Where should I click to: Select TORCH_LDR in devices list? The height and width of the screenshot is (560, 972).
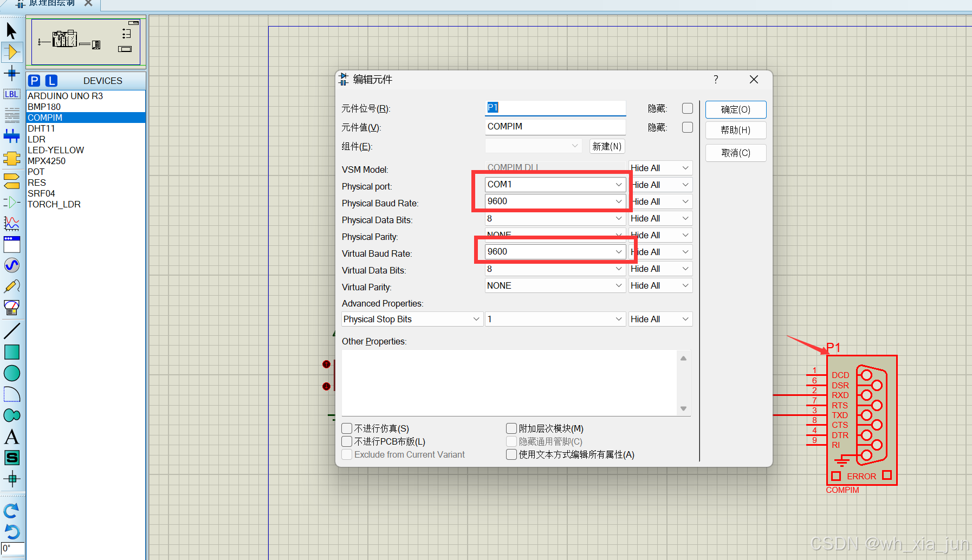[x=86, y=204]
